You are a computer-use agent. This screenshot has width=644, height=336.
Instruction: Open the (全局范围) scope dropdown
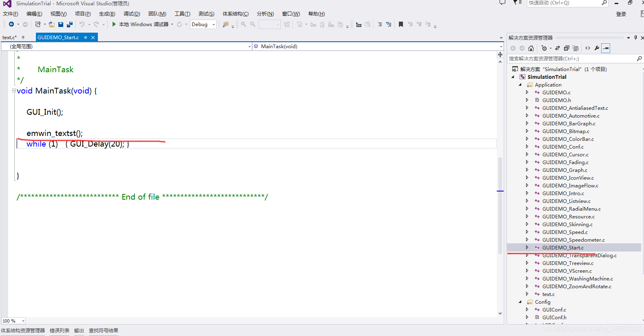point(126,47)
